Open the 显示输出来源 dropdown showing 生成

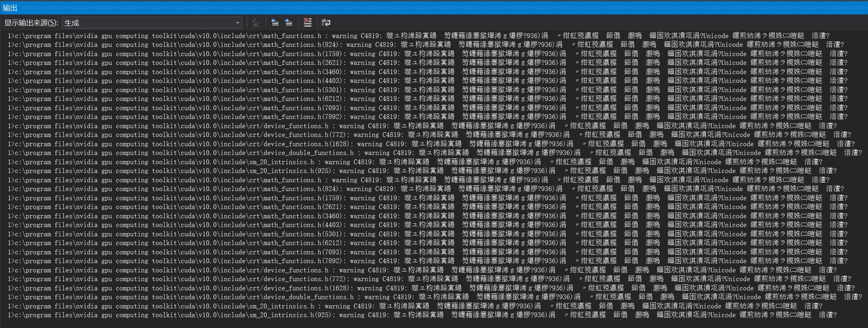(x=152, y=23)
